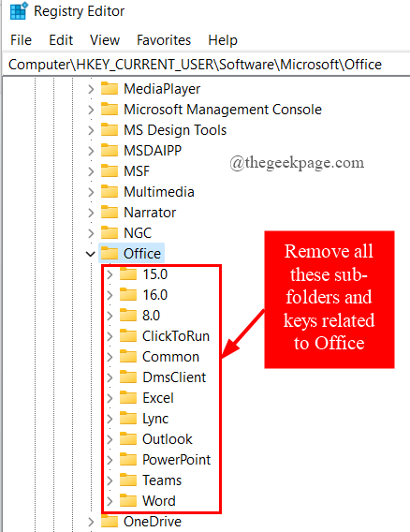Click the 16.0 folder icon
Image resolution: width=410 pixels, height=532 pixels.
(x=128, y=294)
